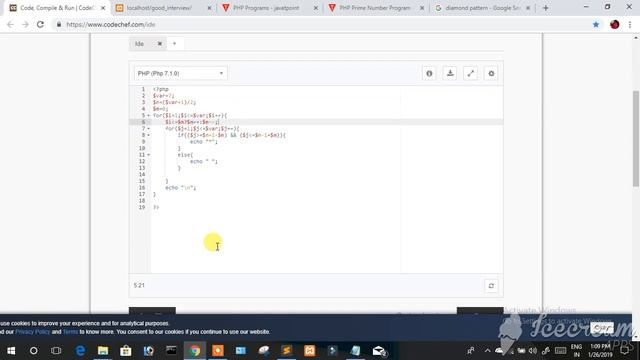This screenshot has width=640, height=360.
Task: Collapse code fold at line 7
Action: (x=149, y=129)
